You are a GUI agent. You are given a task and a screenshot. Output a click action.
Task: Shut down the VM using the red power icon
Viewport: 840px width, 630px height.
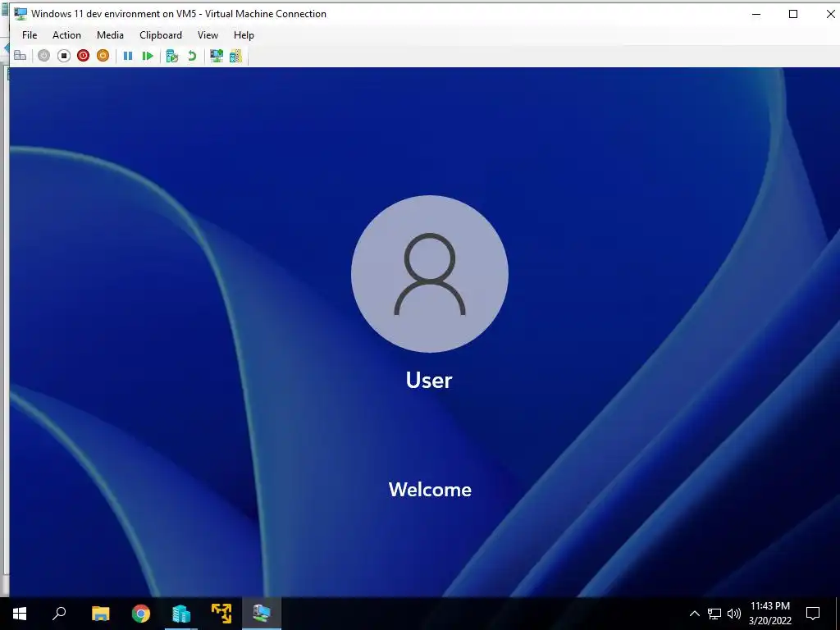pyautogui.click(x=83, y=56)
